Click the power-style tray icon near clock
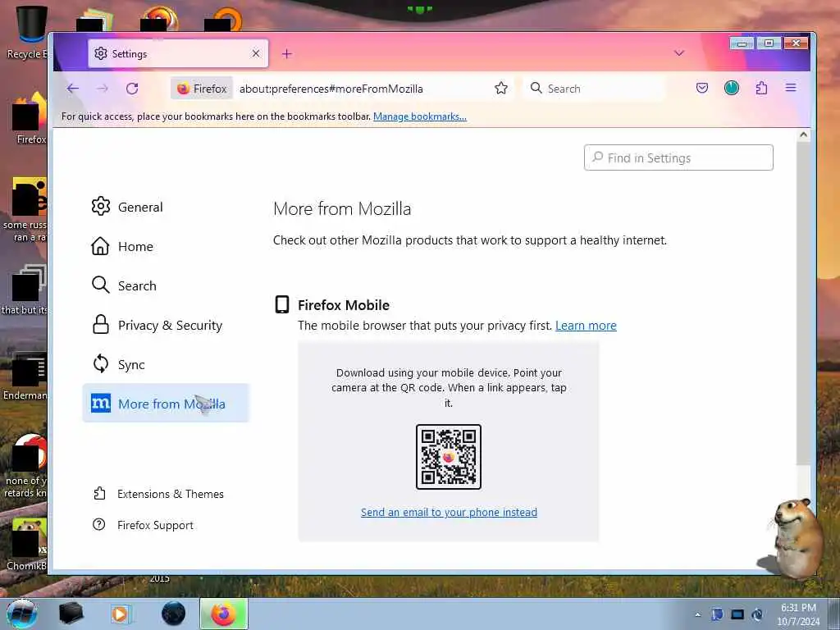The image size is (840, 630). pyautogui.click(x=757, y=614)
